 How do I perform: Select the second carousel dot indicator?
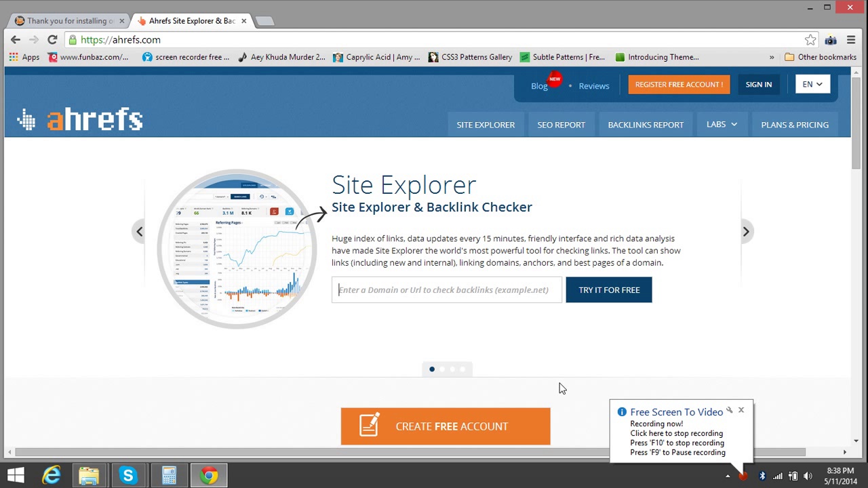442,369
